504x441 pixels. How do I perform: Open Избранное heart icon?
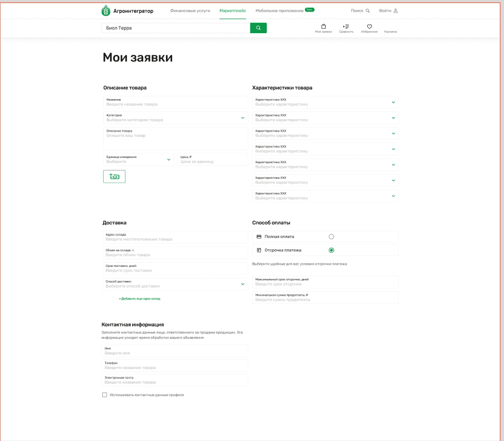[x=369, y=27]
